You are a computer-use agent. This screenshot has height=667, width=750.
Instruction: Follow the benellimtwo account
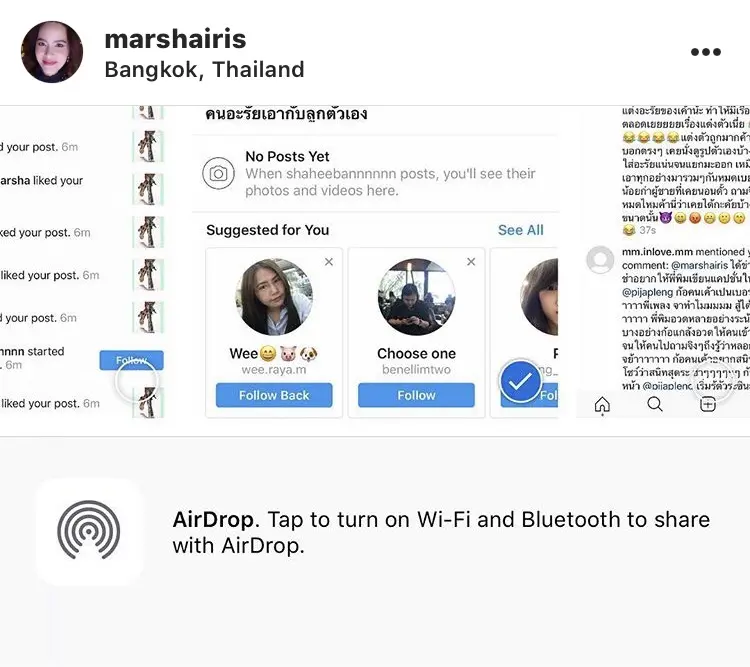pyautogui.click(x=416, y=395)
